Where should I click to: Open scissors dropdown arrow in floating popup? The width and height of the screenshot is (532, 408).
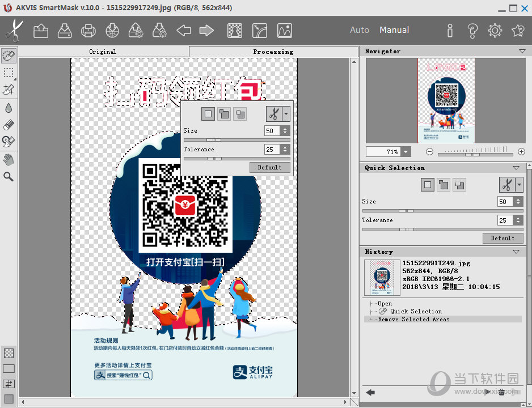[x=286, y=114]
